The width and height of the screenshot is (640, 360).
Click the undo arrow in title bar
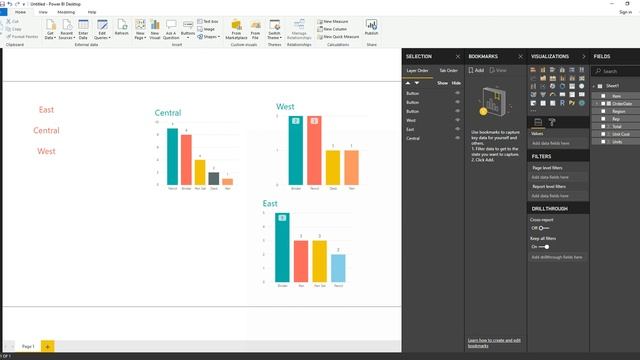9,4
